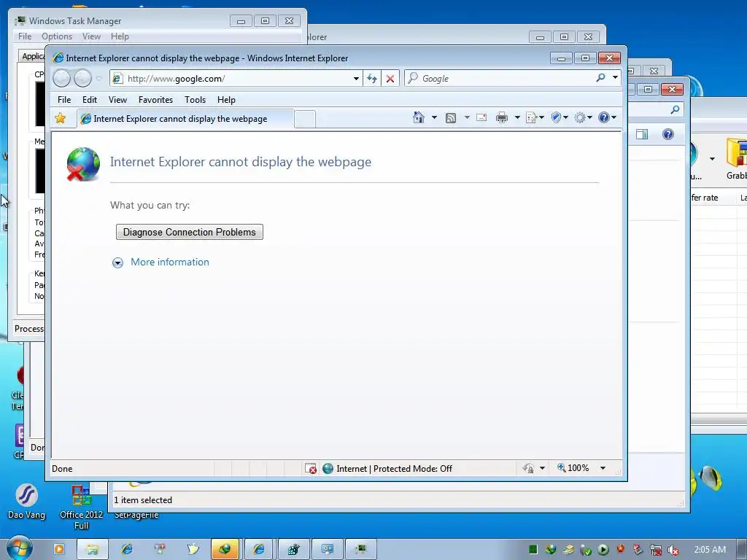
Task: Open the Safety shield menu icon
Action: point(560,117)
